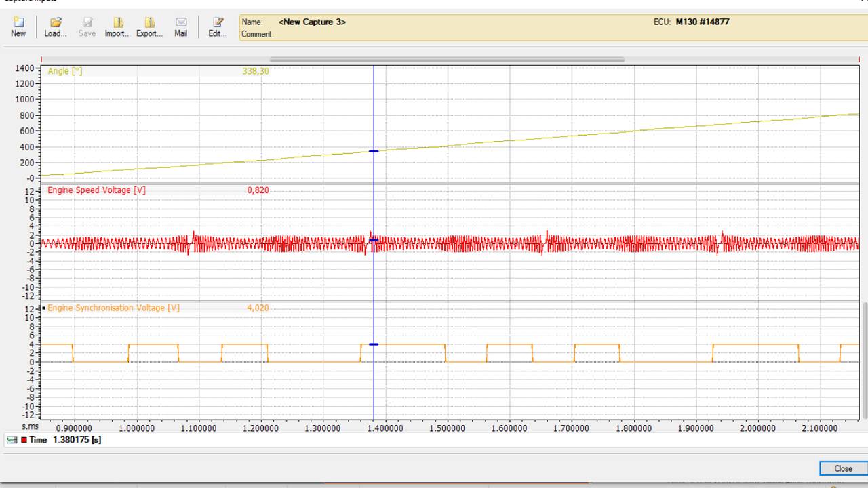Image resolution: width=868 pixels, height=488 pixels.
Task: Click the blue cursor marker on the Synchronisation trace
Action: (374, 344)
